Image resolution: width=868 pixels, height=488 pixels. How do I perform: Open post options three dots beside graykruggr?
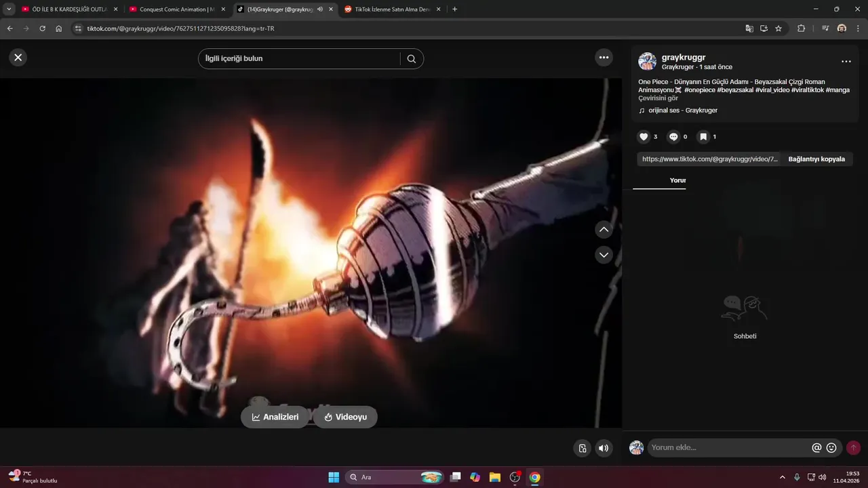pyautogui.click(x=846, y=62)
